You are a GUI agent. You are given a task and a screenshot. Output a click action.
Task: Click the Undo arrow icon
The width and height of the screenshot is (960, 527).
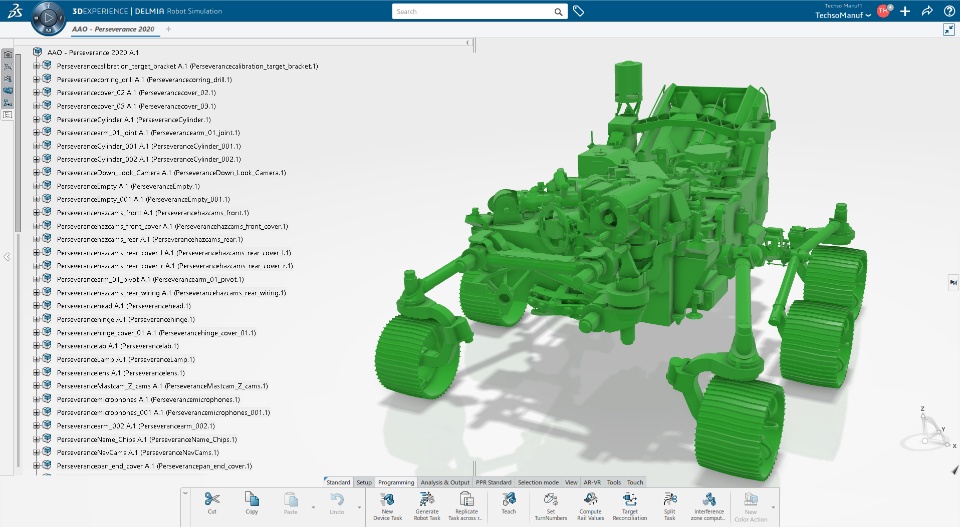pos(337,499)
